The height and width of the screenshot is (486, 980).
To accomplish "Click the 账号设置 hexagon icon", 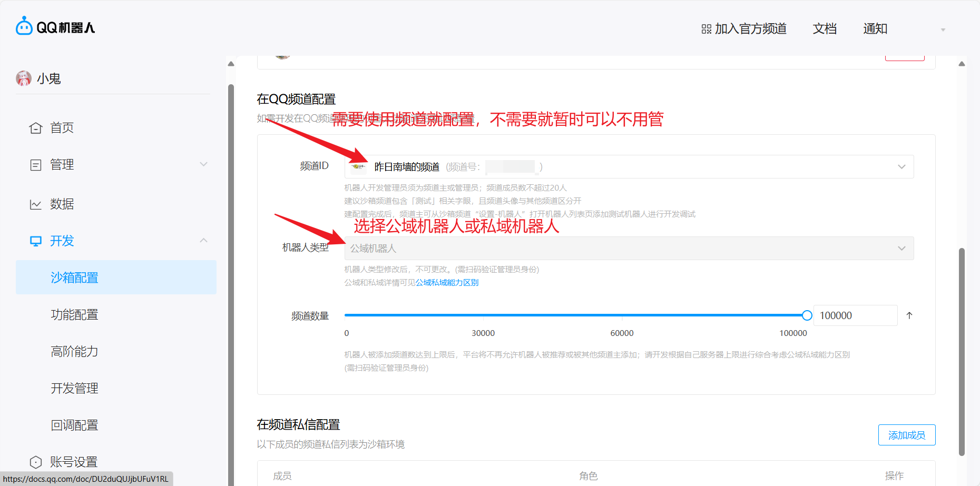I will pyautogui.click(x=35, y=462).
